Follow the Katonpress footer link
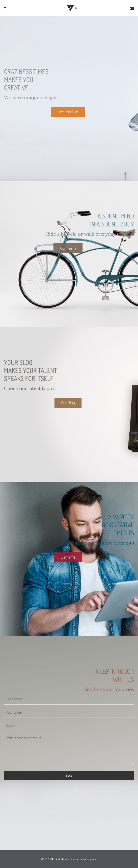Viewport: 138px width, 868px height. click(90, 859)
